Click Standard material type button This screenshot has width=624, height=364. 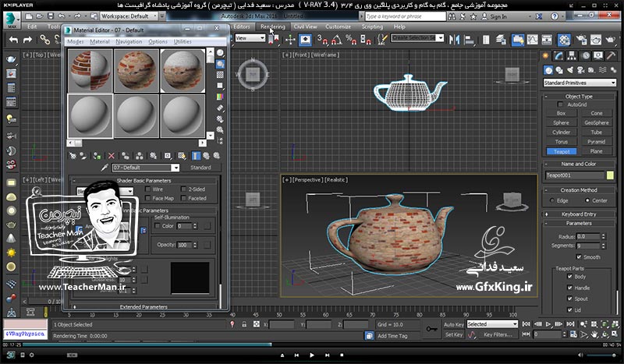(200, 168)
